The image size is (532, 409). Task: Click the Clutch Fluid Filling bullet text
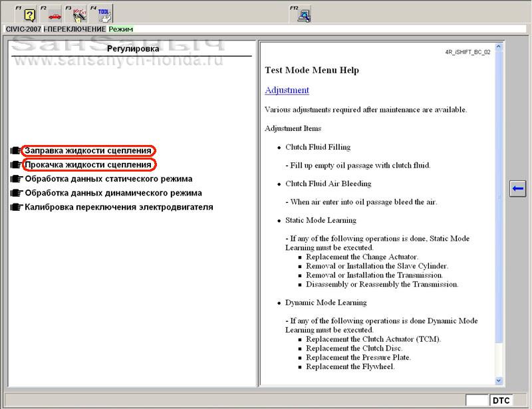click(x=318, y=147)
